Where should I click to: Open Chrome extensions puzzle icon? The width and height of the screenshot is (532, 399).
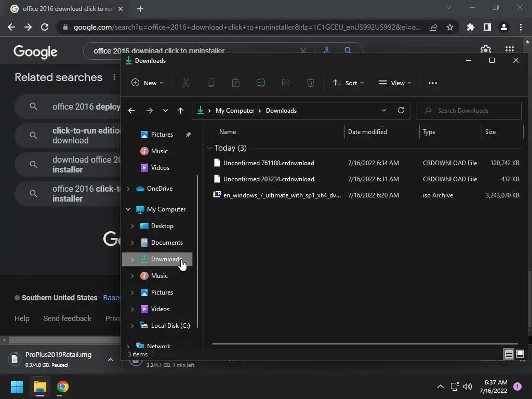coord(471,27)
